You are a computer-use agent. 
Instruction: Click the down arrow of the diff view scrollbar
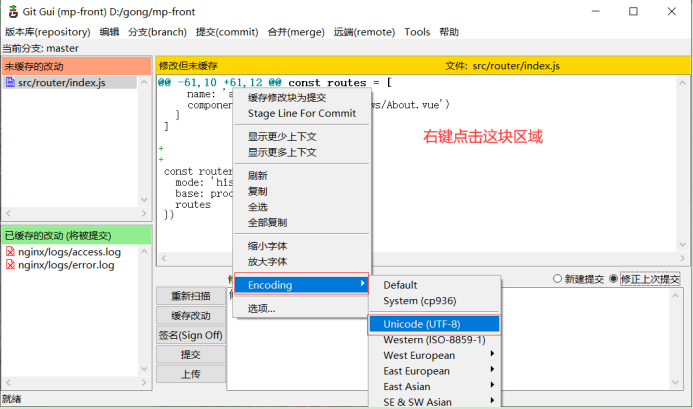[682, 245]
